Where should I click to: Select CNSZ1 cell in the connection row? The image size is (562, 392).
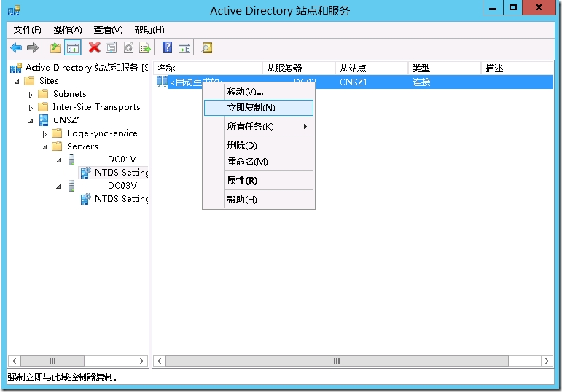coord(353,82)
